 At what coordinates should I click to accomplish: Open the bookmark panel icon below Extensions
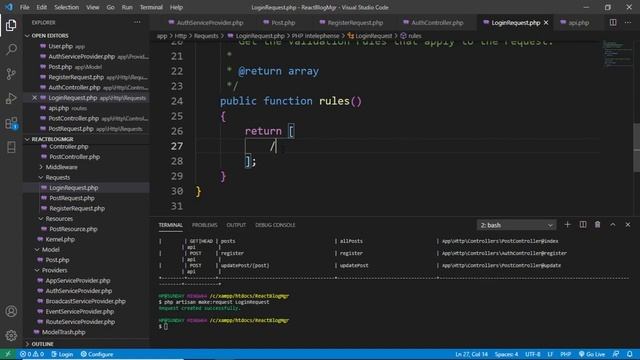11,147
